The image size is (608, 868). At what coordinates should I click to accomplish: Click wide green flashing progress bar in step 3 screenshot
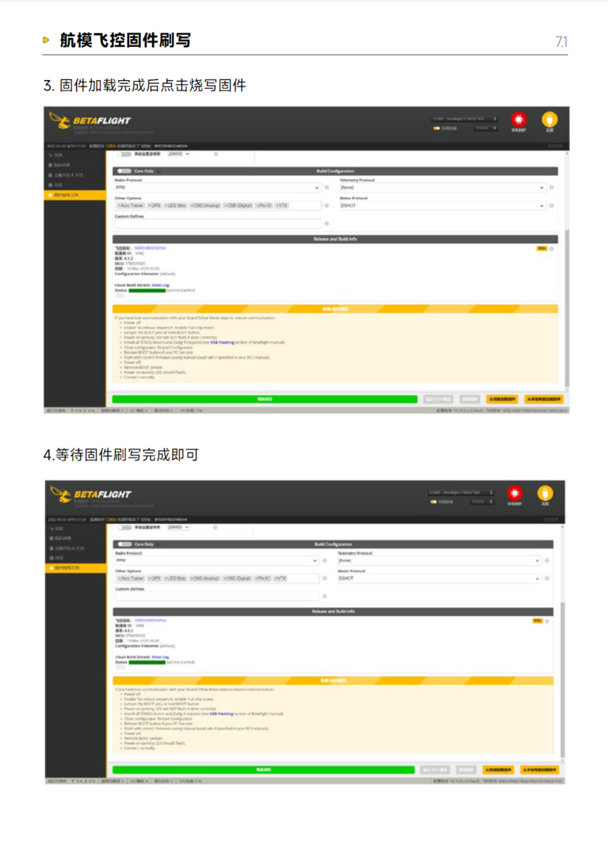(265, 400)
